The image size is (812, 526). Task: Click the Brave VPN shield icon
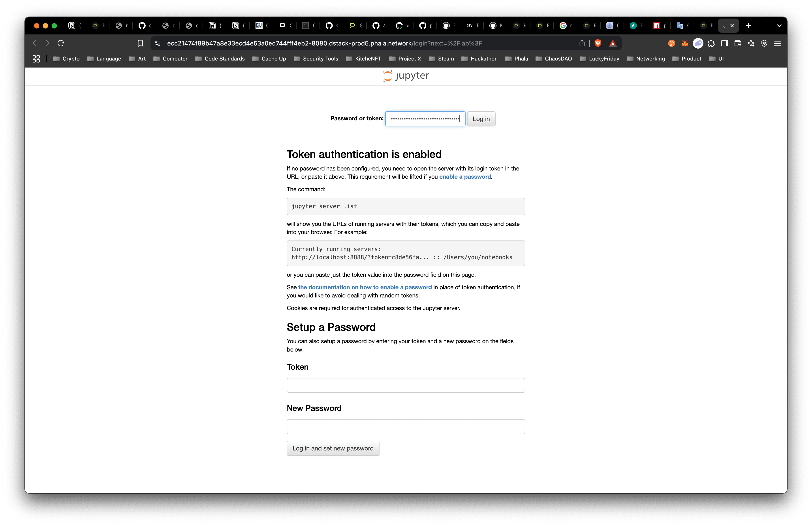point(764,43)
